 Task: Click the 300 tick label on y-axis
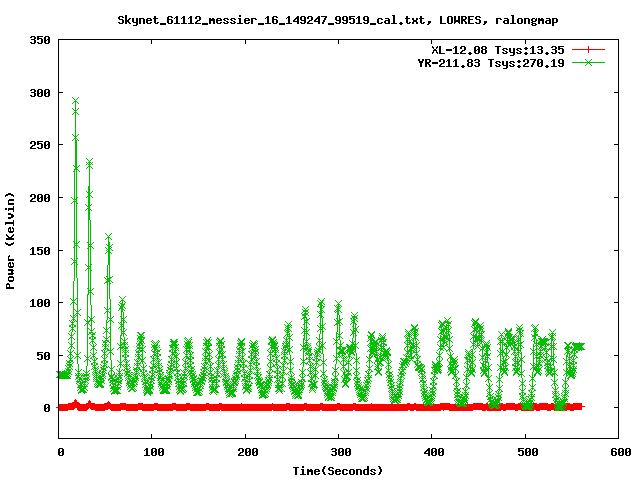click(x=40, y=93)
